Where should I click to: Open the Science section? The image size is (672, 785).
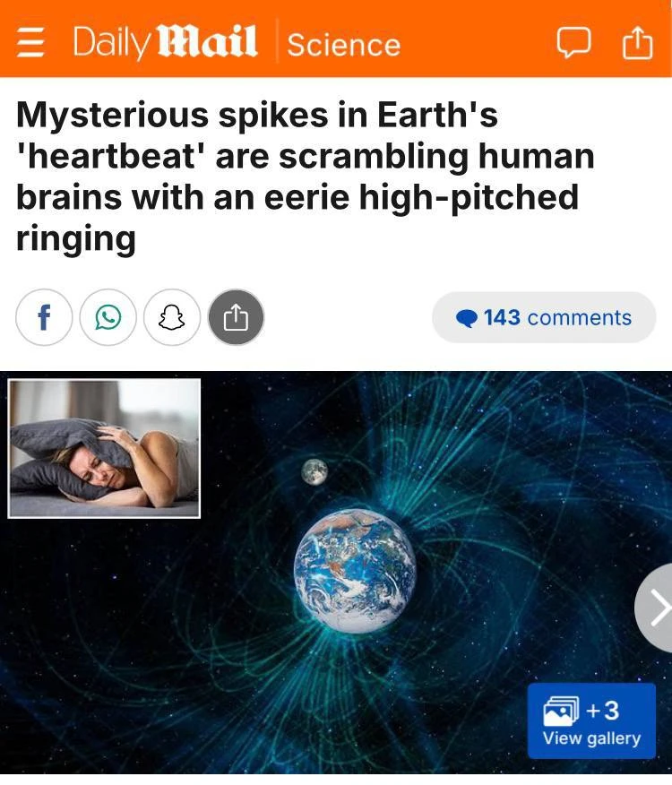pos(344,45)
